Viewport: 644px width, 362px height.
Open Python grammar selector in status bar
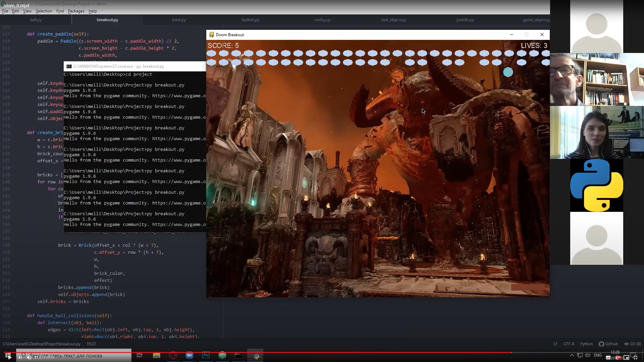point(586,344)
